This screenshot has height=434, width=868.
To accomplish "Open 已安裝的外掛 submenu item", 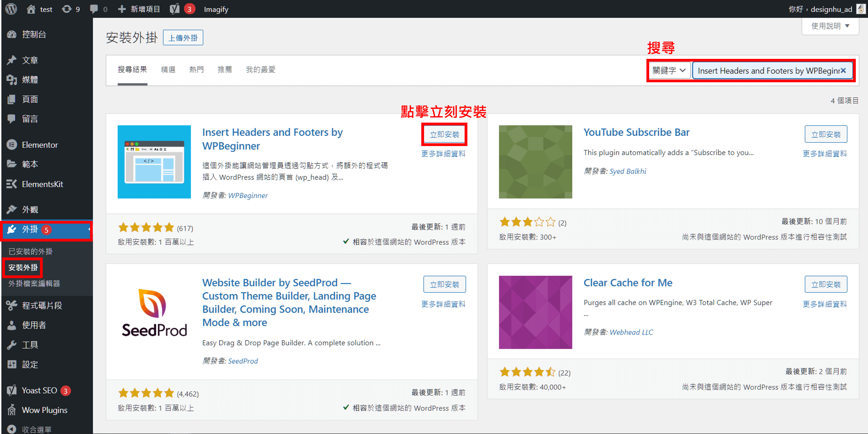I will point(30,252).
